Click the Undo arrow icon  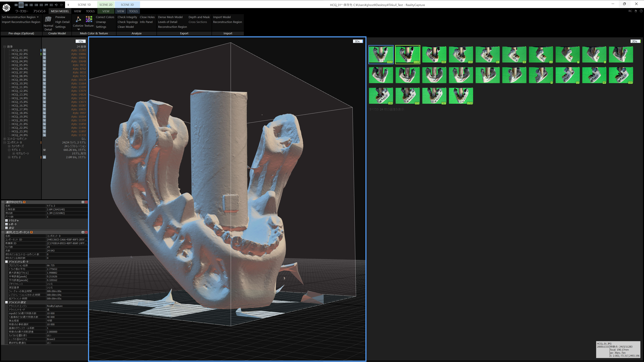(x=56, y=5)
